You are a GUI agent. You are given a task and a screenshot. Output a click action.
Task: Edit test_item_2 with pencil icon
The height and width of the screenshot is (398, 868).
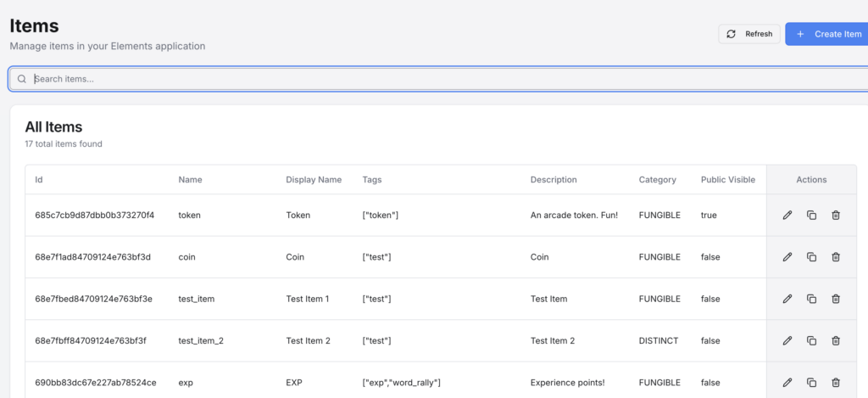coord(787,340)
